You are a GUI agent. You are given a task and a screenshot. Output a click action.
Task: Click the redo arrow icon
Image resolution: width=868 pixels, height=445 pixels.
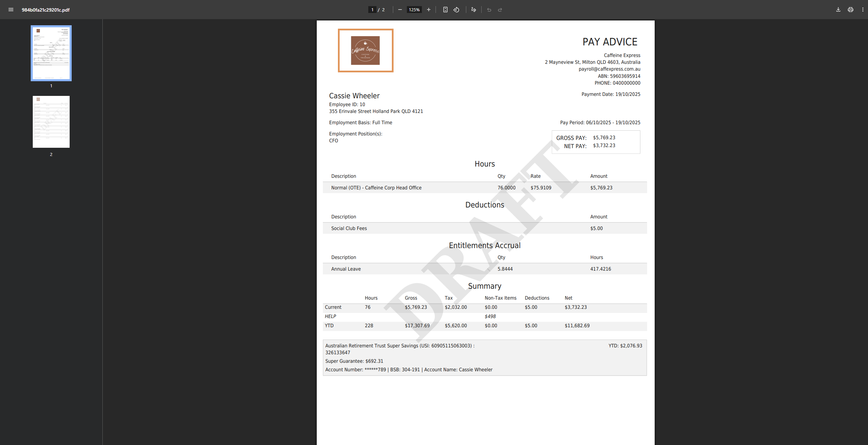click(x=500, y=10)
